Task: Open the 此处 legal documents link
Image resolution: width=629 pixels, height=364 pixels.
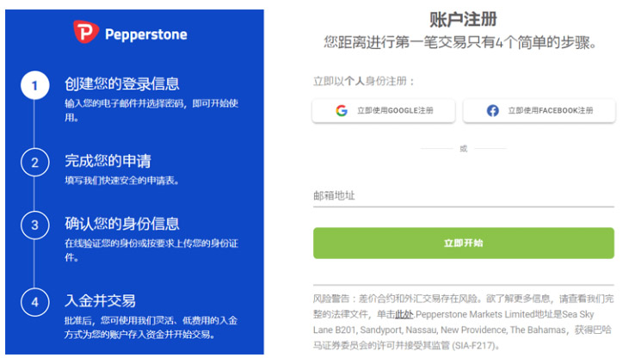Action: tap(404, 314)
